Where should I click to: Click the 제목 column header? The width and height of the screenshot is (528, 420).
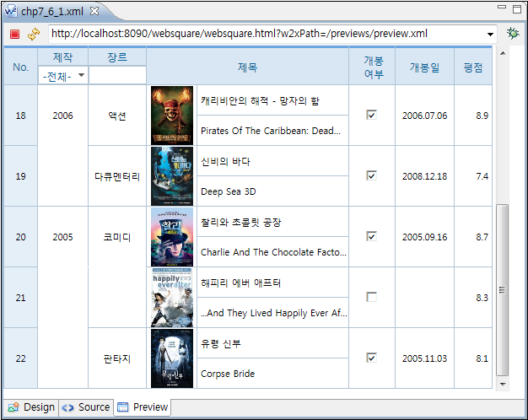(x=248, y=67)
